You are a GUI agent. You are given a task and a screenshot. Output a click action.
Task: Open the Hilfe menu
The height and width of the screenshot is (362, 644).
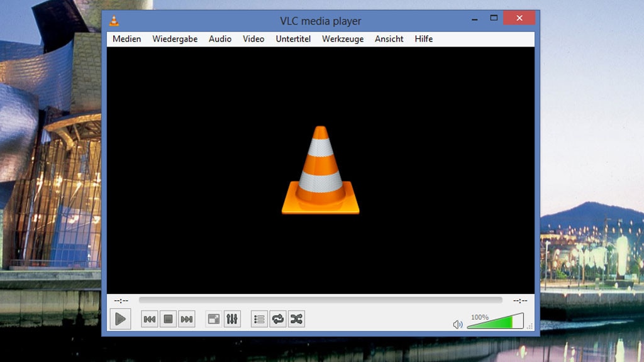423,39
